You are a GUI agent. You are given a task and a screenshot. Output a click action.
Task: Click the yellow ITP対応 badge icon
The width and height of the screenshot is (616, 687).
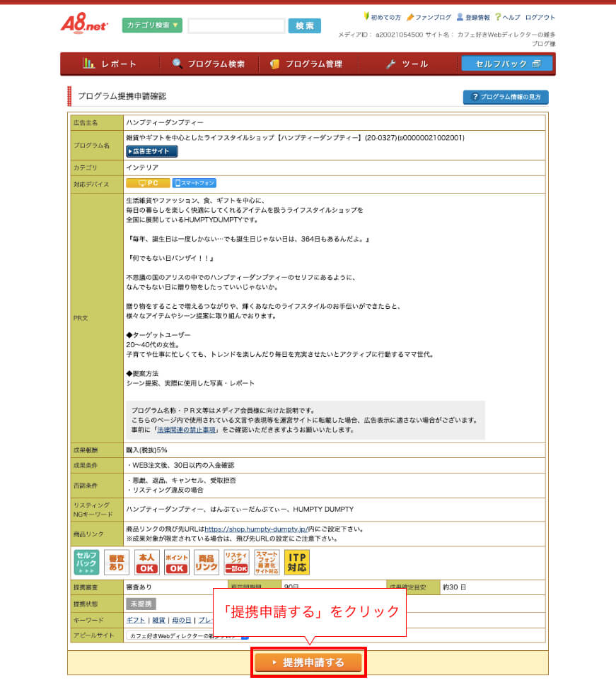(297, 562)
